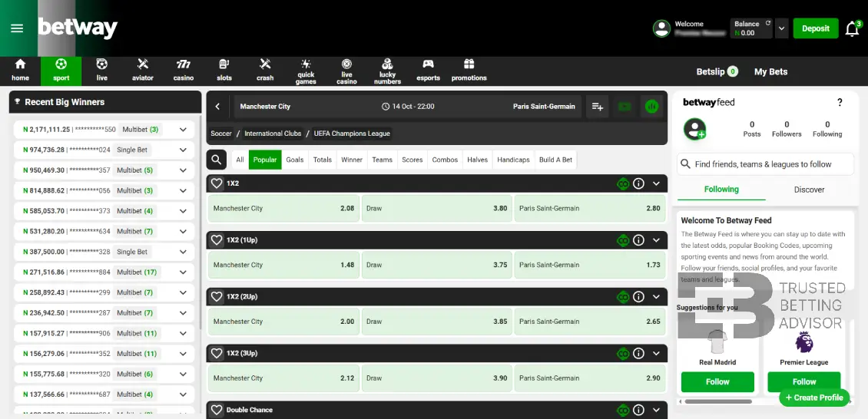Show info for 1X2 (2Up) market
This screenshot has height=419, width=868.
click(x=638, y=297)
